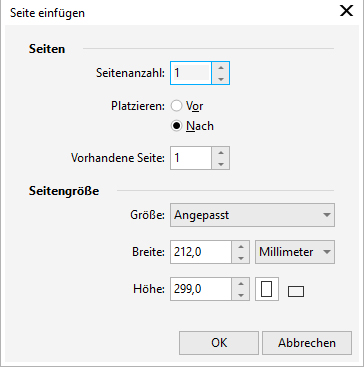Open the Millimeter units dropdown
Viewport: 364px width, 367px height.
pyautogui.click(x=295, y=252)
